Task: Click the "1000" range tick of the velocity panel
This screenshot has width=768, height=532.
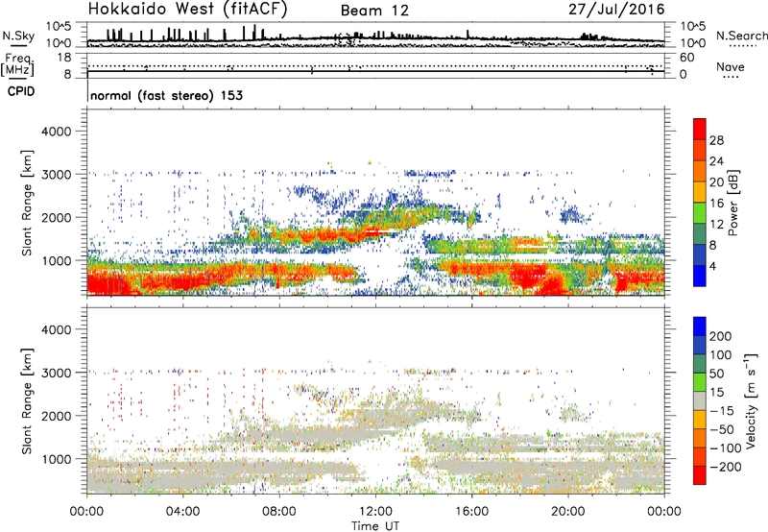Action: [56, 459]
